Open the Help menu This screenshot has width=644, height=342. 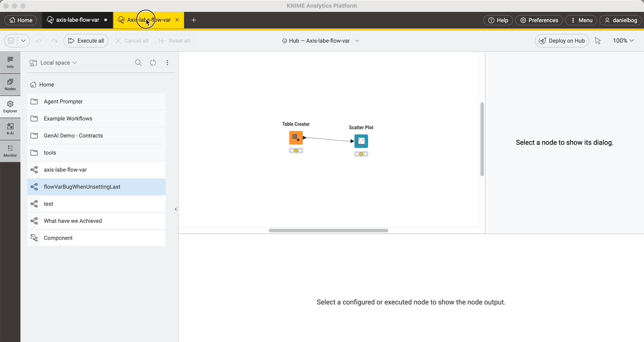point(498,20)
